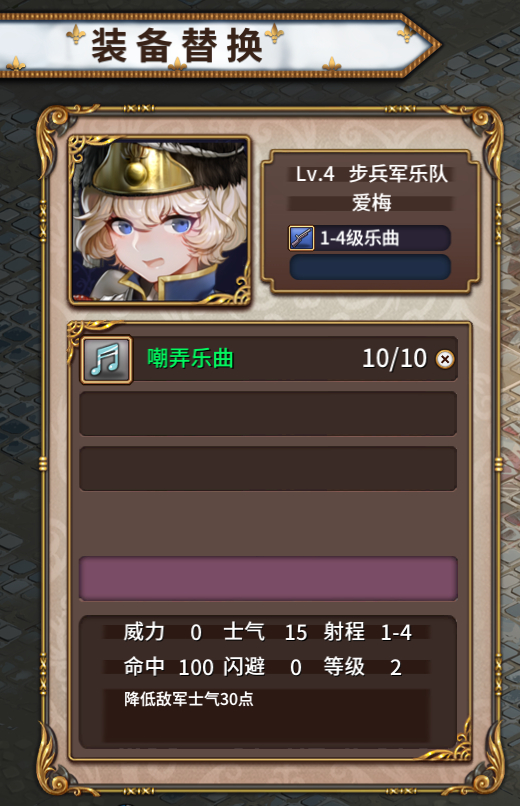520x806 pixels.
Task: Click the 10/10 durability counter
Action: click(395, 358)
